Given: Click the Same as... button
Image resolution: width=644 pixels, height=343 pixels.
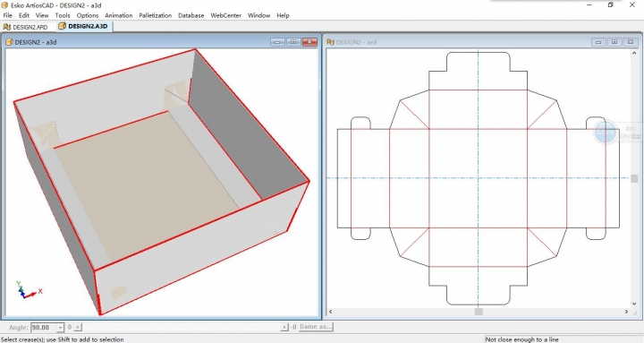Looking at the screenshot, I should pos(316,327).
